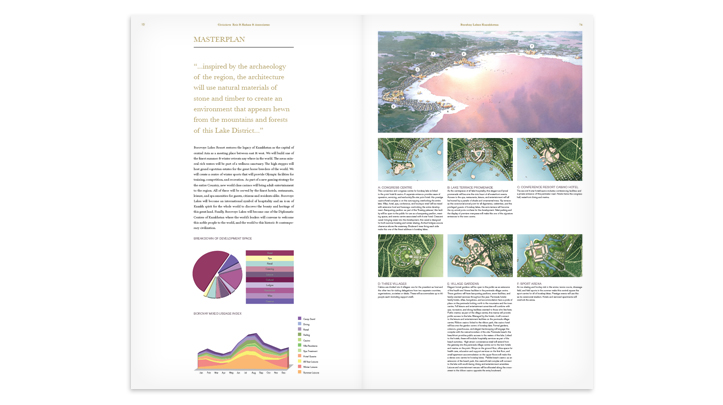Click the 'C. CONFERENCE RESORT CASINO HOTEL' heading
This screenshot has height=405, width=723.
[x=547, y=187]
